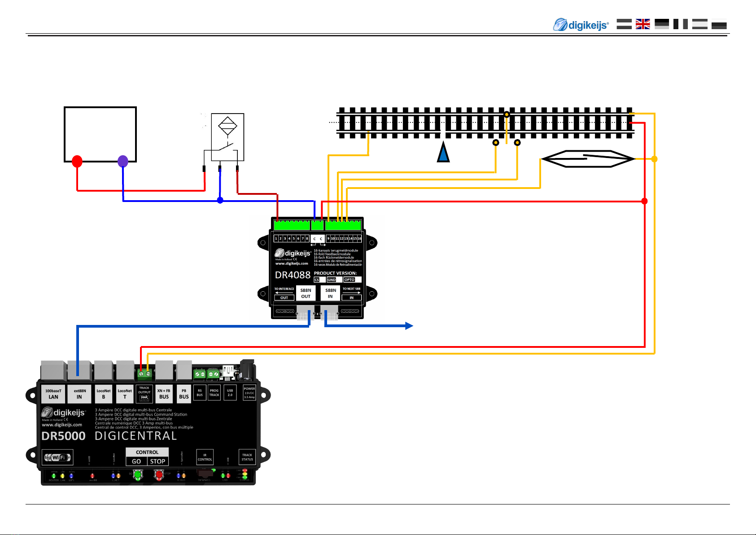Click the purple terminal dot on the box
Viewport: 756px width, 535px height.
[x=123, y=161]
